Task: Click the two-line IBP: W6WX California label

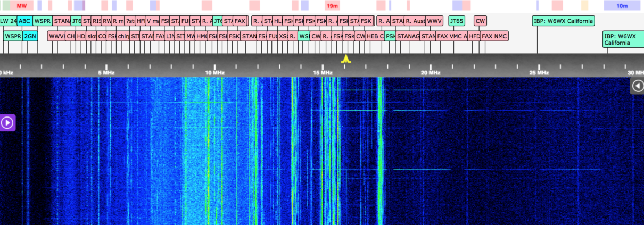Action: point(623,39)
